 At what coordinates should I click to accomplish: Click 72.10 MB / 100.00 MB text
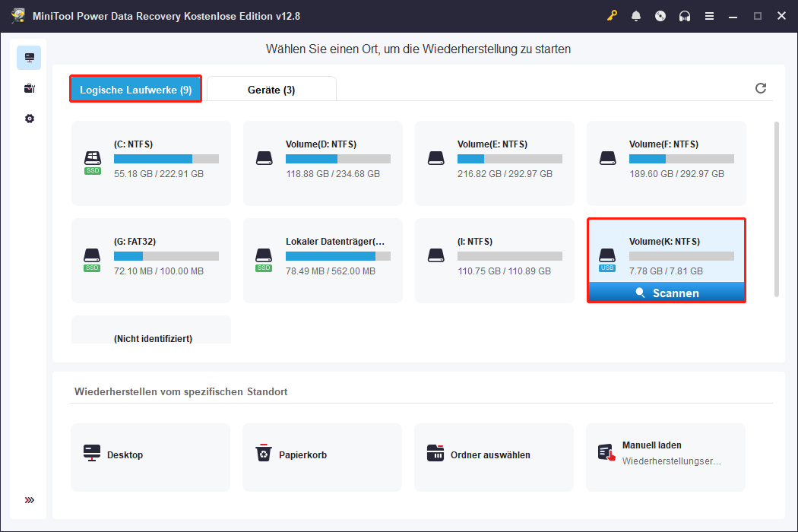(x=159, y=271)
